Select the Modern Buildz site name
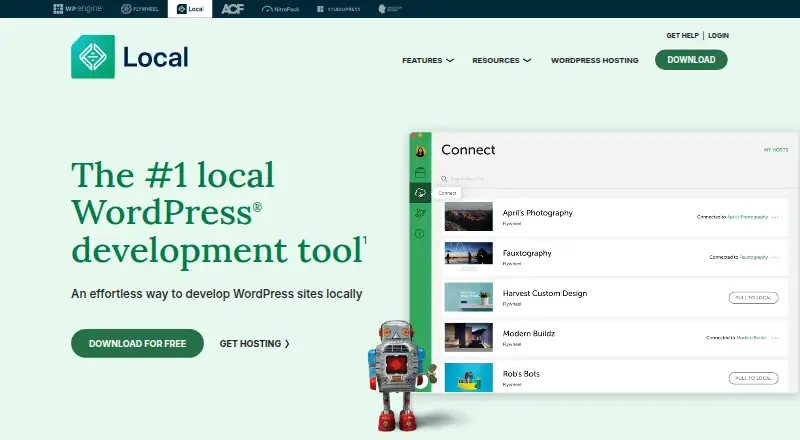Screen dimensions: 800x440 tap(529, 333)
